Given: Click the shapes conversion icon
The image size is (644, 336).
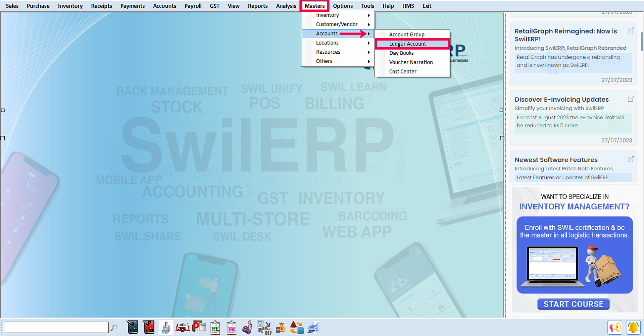Looking at the screenshot, I should [297, 328].
